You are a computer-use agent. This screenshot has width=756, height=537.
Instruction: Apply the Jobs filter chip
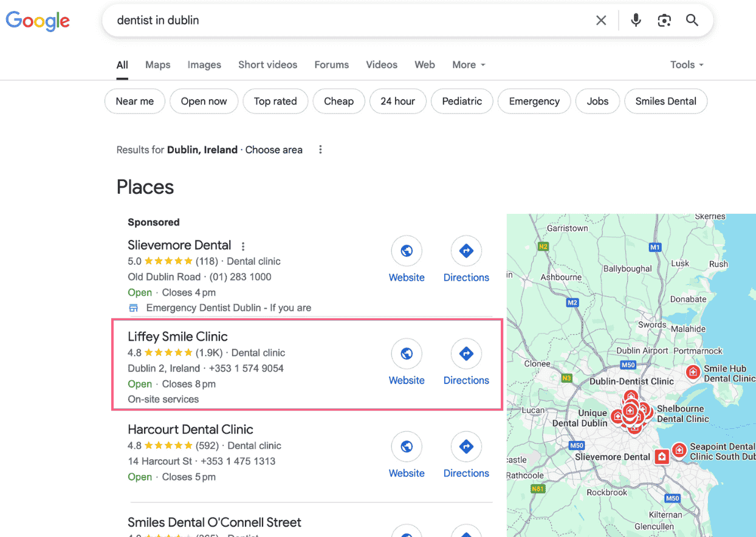pyautogui.click(x=597, y=101)
